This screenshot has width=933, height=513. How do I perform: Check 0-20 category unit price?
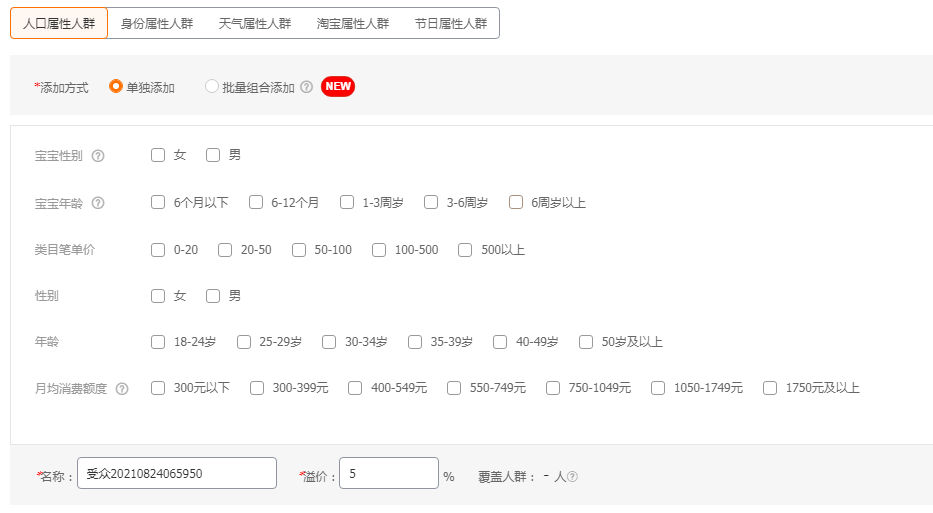158,250
